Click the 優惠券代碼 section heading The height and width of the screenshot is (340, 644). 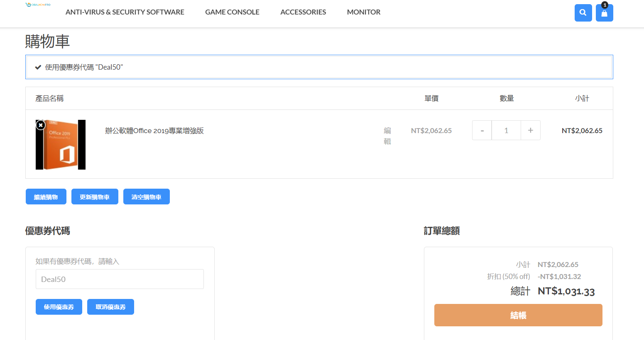47,231
